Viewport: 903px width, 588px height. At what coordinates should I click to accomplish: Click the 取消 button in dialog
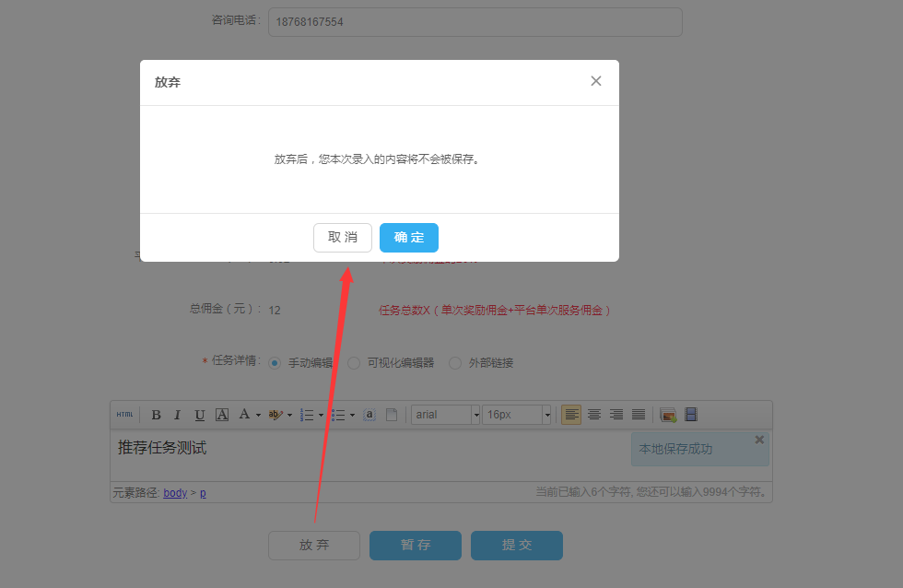click(x=343, y=238)
